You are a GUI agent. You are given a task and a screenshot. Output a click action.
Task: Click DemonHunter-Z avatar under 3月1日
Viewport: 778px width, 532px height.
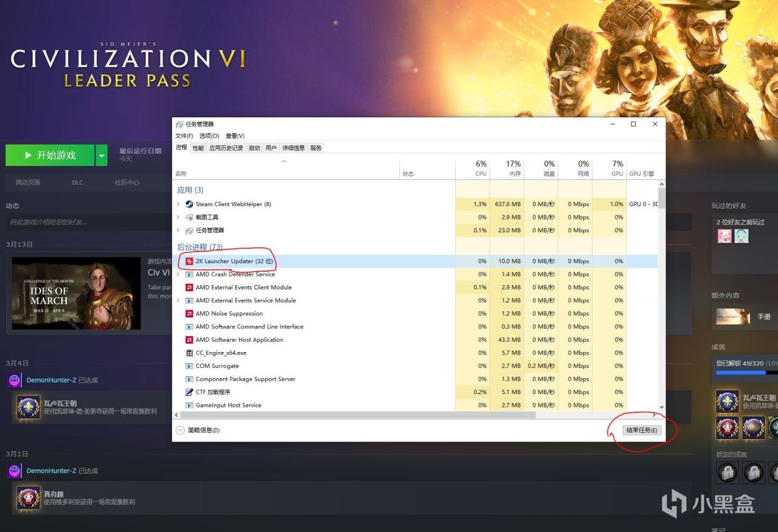pyautogui.click(x=15, y=471)
